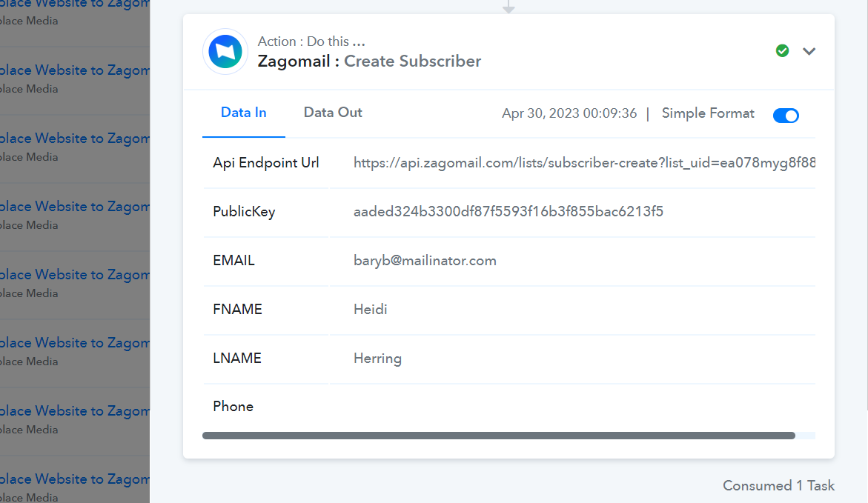The width and height of the screenshot is (868, 503).
Task: Collapse the Create Subscriber action chevron
Action: 809,51
